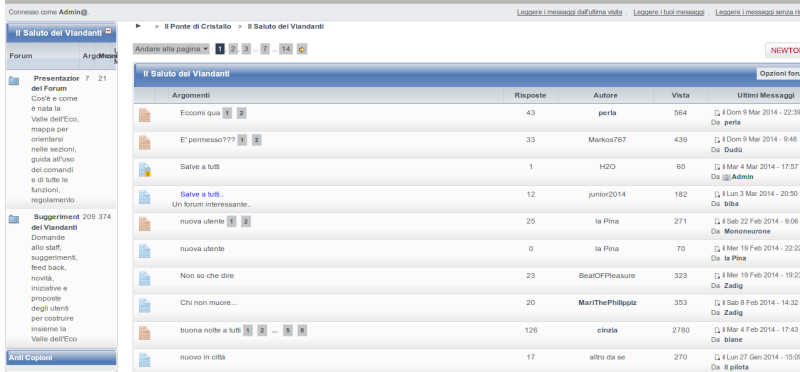Open last poster 'Mononeurone' profile
This screenshot has height=372, width=800.
[x=747, y=231]
